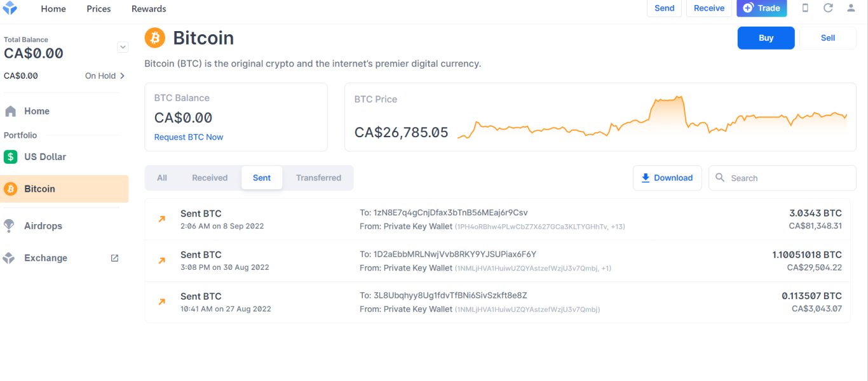
Task: Click the Exchange icon in sidebar
Action: pos(9,258)
